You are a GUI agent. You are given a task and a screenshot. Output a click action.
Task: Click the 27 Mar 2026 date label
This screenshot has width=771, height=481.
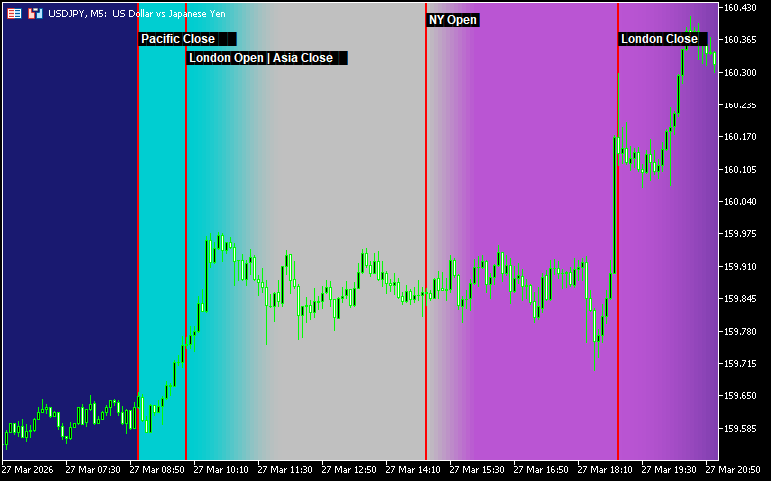[28, 469]
